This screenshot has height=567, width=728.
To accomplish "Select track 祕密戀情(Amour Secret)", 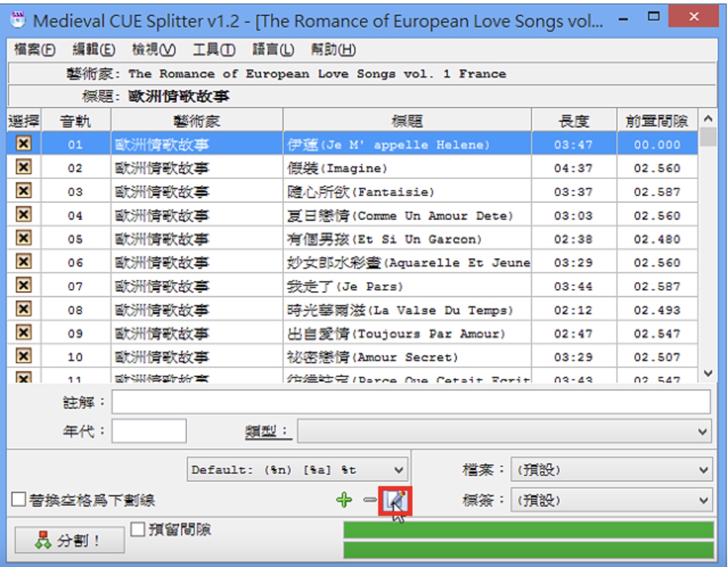I will 373,358.
